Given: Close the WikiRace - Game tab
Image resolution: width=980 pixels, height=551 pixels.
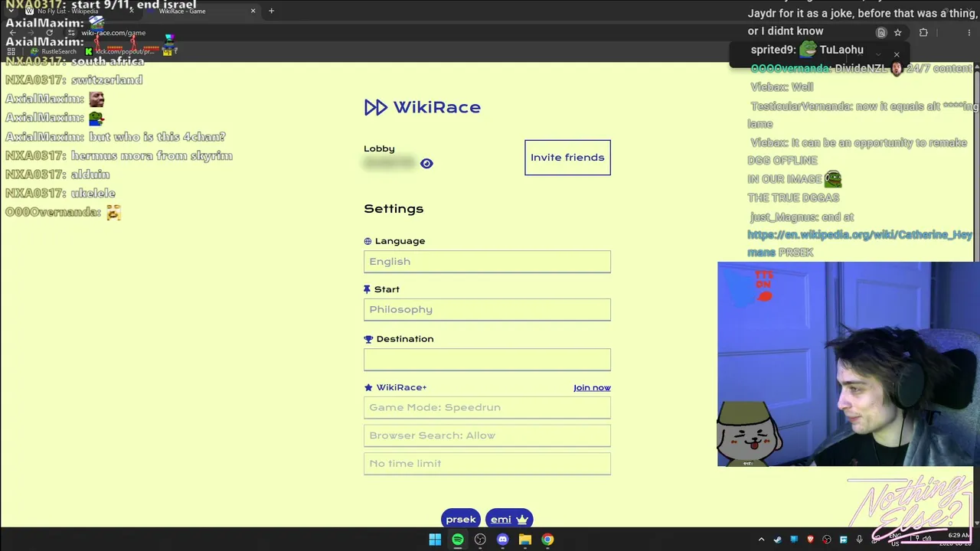Looking at the screenshot, I should [253, 11].
